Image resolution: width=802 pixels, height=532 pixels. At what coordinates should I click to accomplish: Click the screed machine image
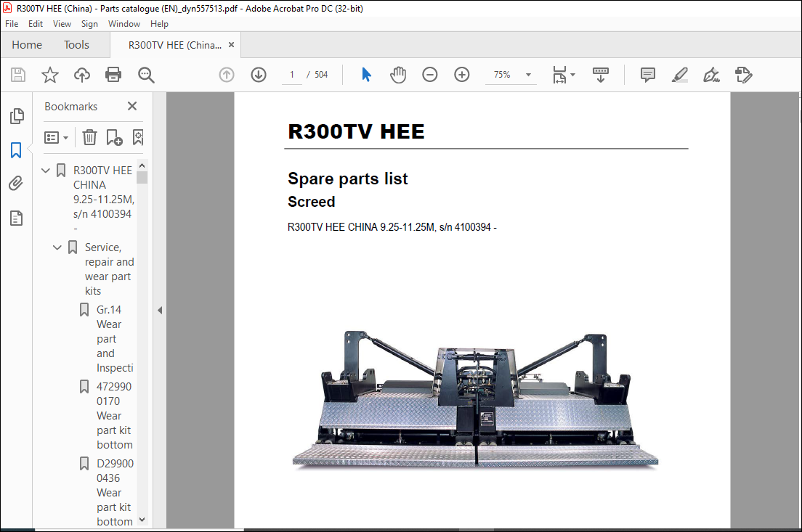click(x=475, y=398)
